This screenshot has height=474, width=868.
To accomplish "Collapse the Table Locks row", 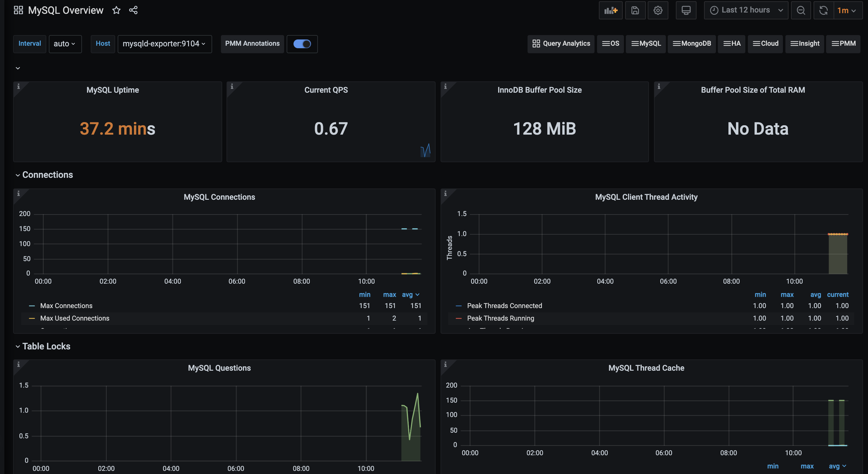I will (43, 346).
